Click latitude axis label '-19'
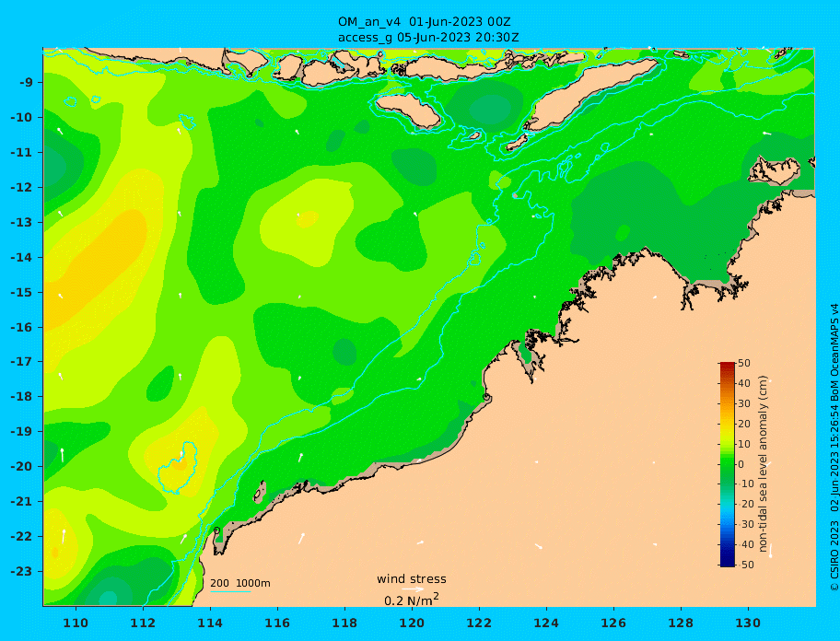Image resolution: width=840 pixels, height=641 pixels. click(x=21, y=432)
